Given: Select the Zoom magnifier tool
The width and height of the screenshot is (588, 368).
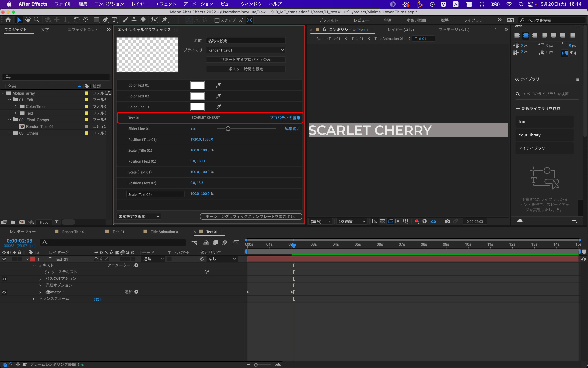Looking at the screenshot, I should coord(37,20).
